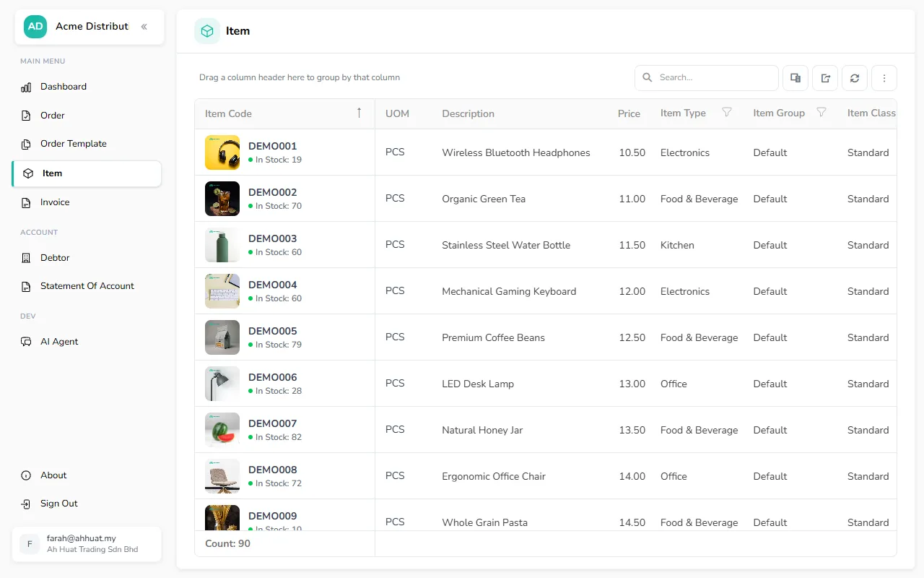
Task: Open DEMO002 green tea thumbnail
Action: click(x=222, y=199)
